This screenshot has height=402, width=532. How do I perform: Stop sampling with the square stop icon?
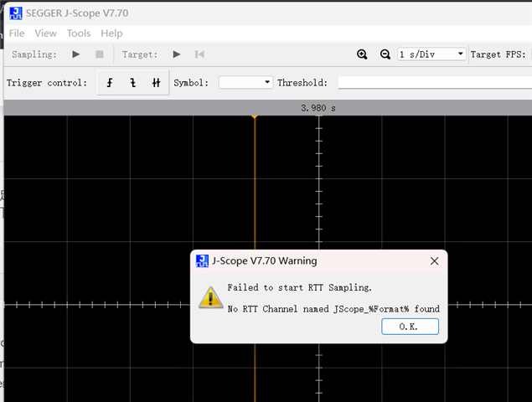pos(100,54)
